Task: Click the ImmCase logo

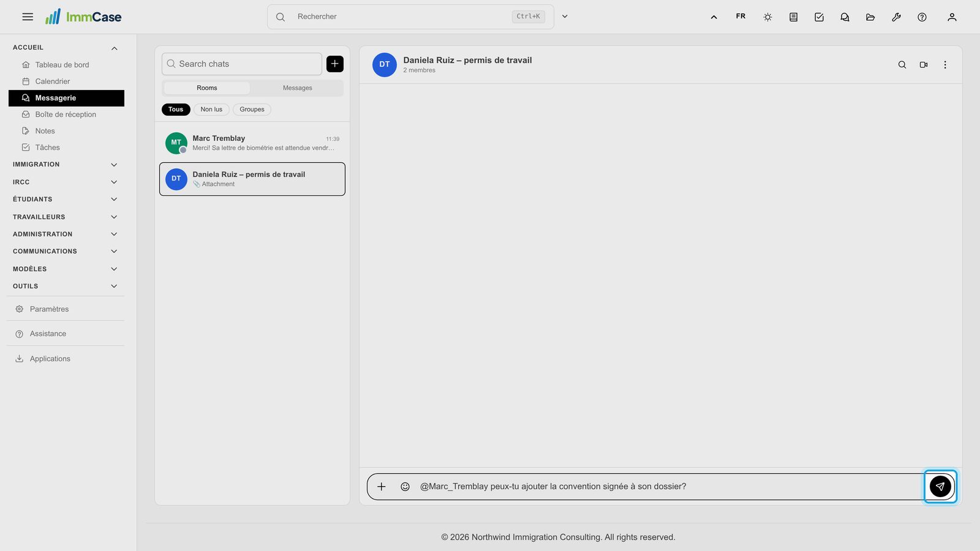Action: pos(83,17)
